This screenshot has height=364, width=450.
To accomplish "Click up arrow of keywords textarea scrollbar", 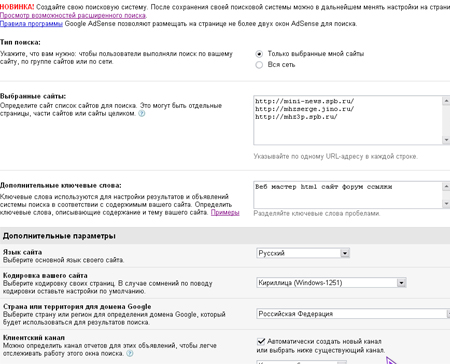I will (x=446, y=186).
